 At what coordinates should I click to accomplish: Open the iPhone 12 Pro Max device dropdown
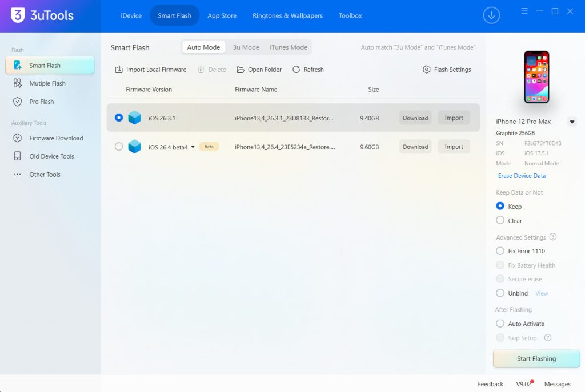(x=572, y=122)
